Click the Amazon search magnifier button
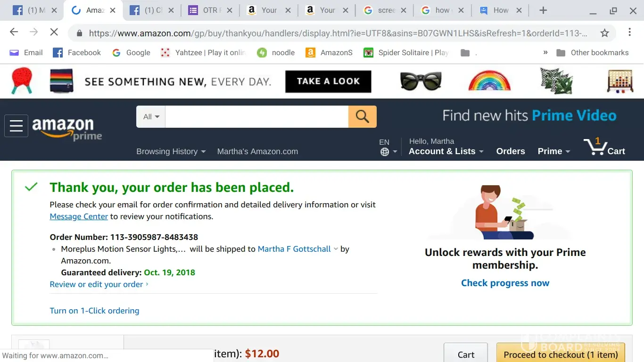 tap(362, 116)
